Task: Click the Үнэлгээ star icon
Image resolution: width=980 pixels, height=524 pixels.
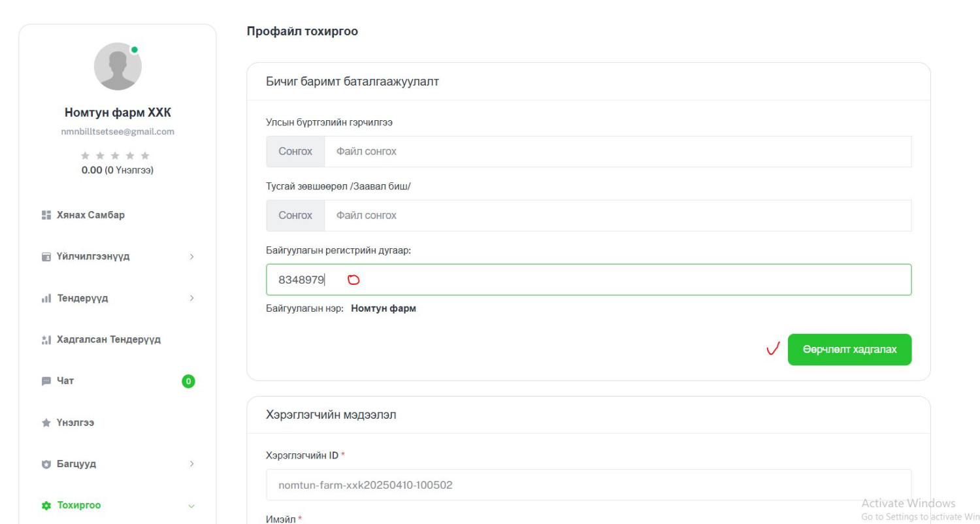Action: (x=46, y=423)
